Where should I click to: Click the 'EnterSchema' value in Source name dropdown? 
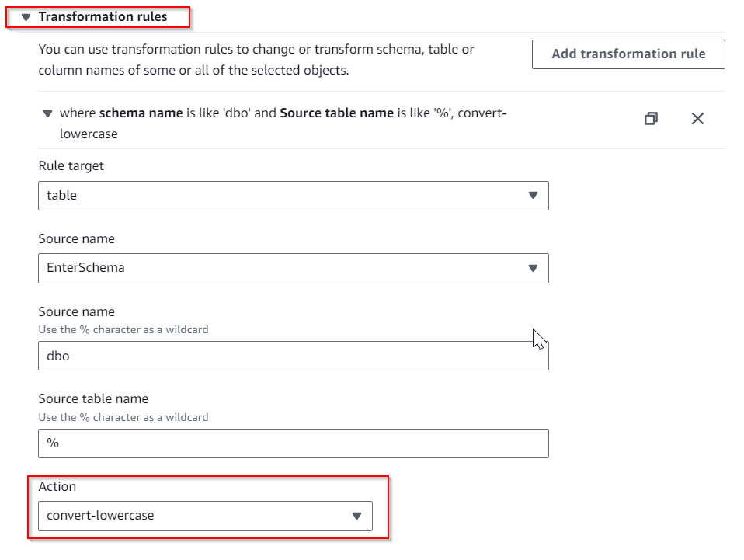tap(85, 268)
